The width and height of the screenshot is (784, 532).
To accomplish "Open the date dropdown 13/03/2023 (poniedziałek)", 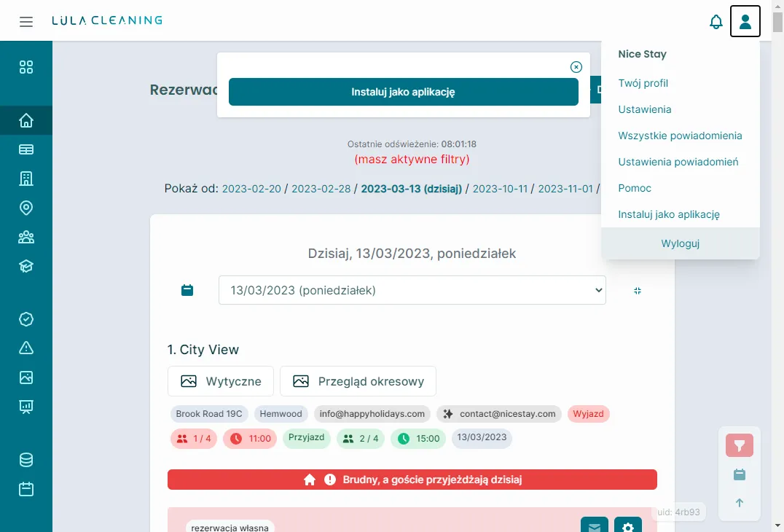I will [412, 290].
